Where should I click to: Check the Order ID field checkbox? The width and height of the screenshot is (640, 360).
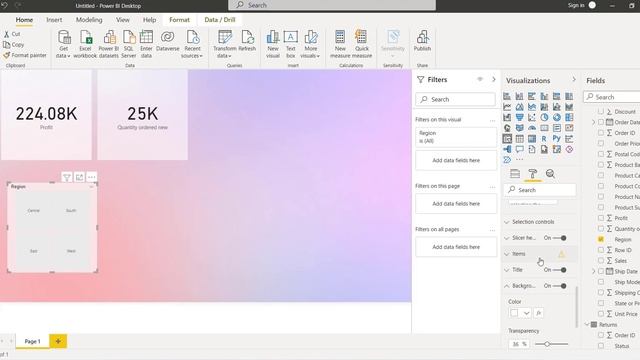(x=601, y=133)
